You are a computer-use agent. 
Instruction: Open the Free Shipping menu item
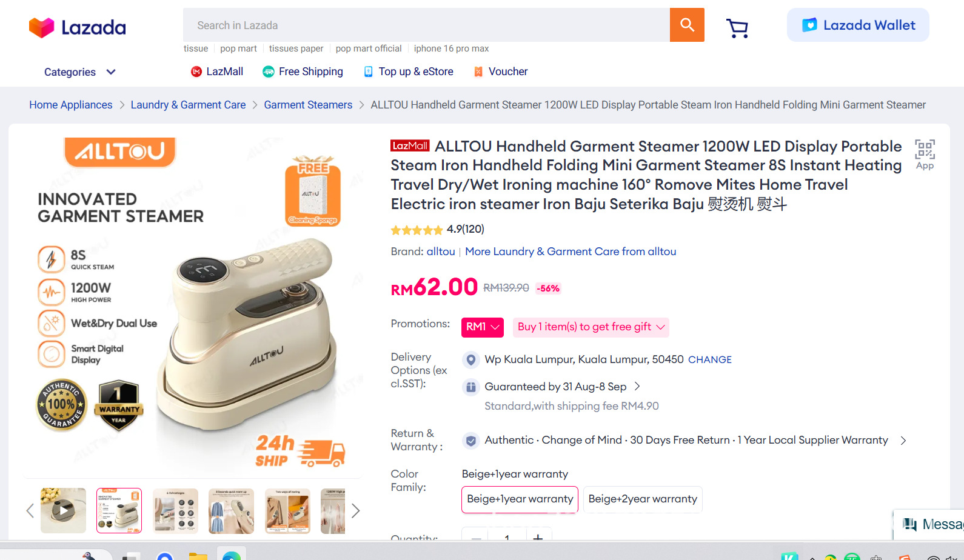303,72
